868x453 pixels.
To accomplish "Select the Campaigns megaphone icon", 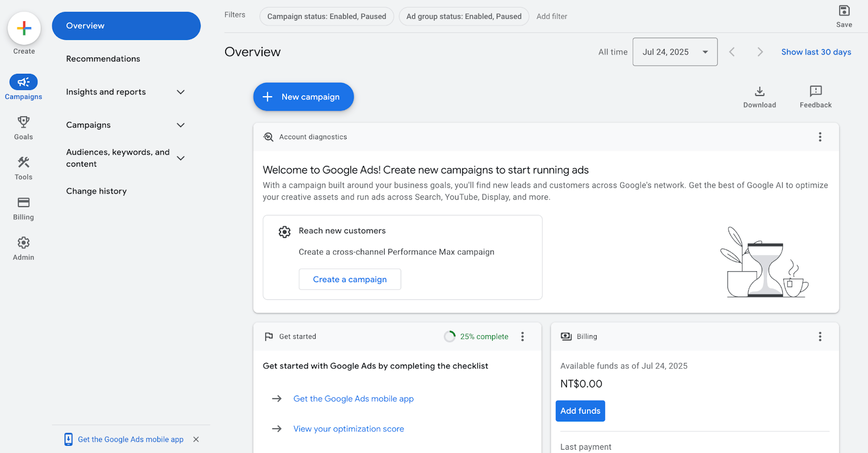I will 23,82.
